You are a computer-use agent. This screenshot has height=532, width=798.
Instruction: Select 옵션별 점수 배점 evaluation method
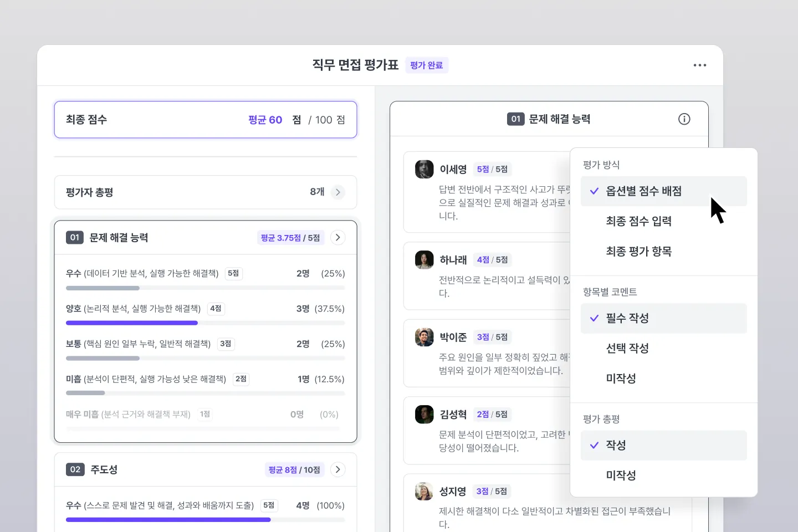click(664, 191)
